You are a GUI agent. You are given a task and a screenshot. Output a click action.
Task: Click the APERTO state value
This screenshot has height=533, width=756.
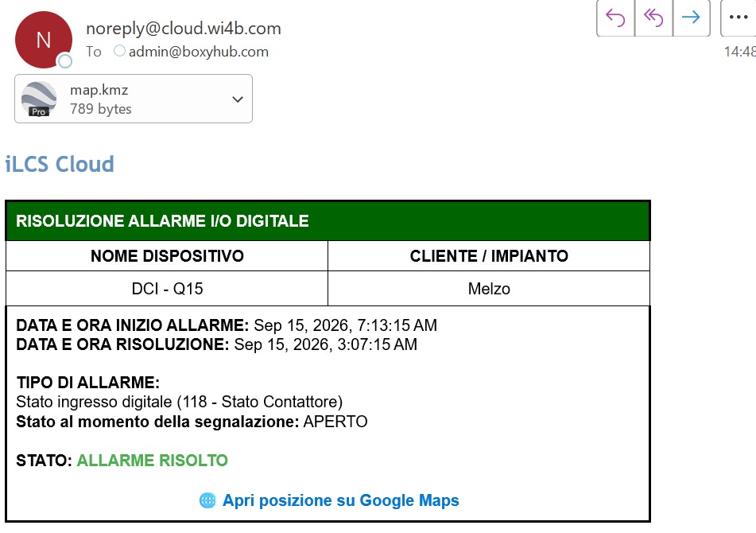pyautogui.click(x=335, y=422)
